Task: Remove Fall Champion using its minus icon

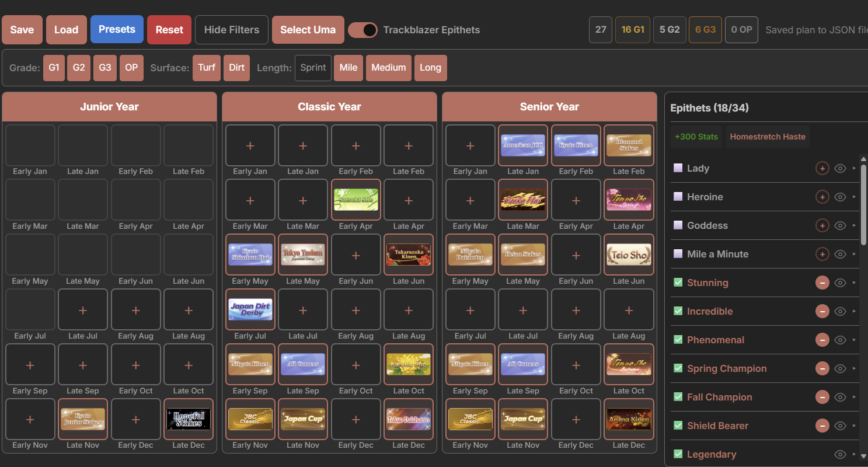Action: (x=822, y=398)
